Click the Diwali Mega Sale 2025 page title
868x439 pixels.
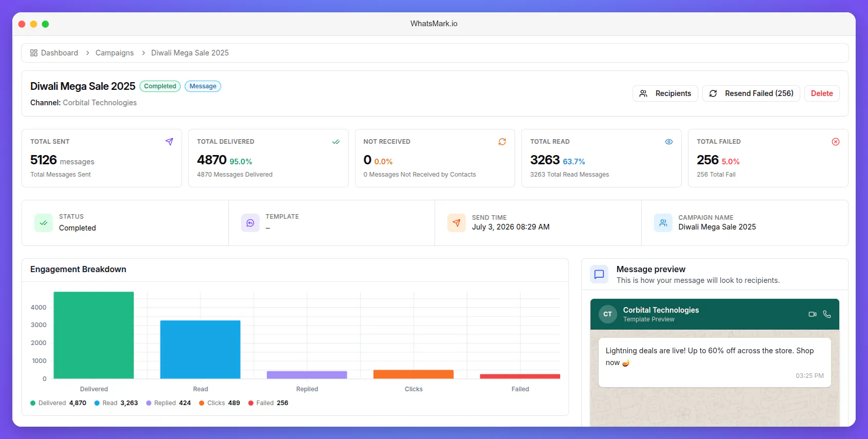point(83,86)
